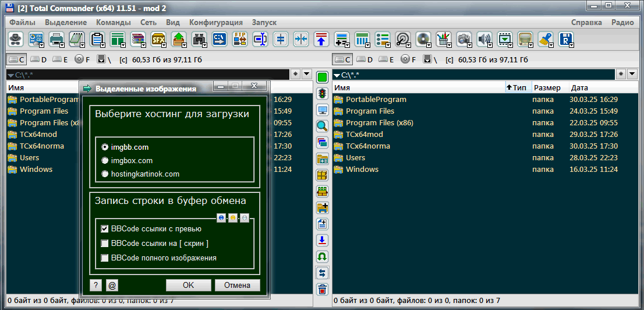Open the FTP connection icon
The height and width of the screenshot is (310, 644).
pos(240,39)
